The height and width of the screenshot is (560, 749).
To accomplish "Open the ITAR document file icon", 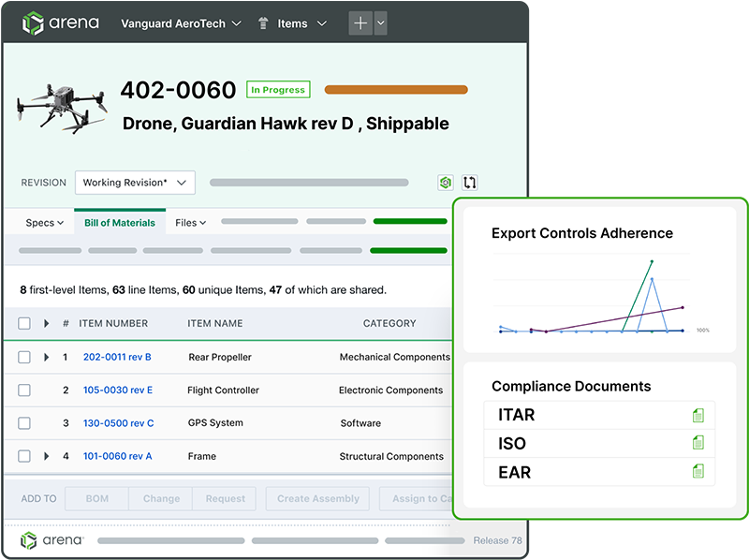I will (x=698, y=415).
